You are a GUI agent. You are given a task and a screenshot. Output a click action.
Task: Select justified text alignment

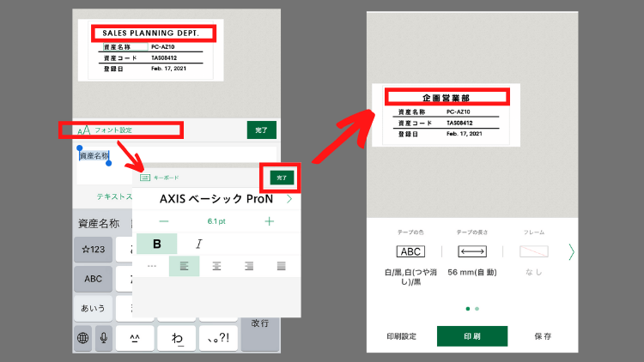point(282,267)
